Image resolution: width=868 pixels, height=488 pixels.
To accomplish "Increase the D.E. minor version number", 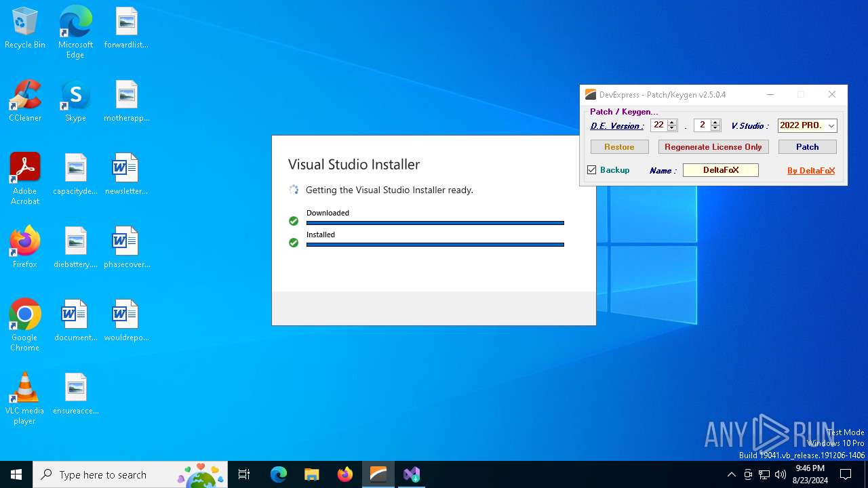I will tap(715, 123).
